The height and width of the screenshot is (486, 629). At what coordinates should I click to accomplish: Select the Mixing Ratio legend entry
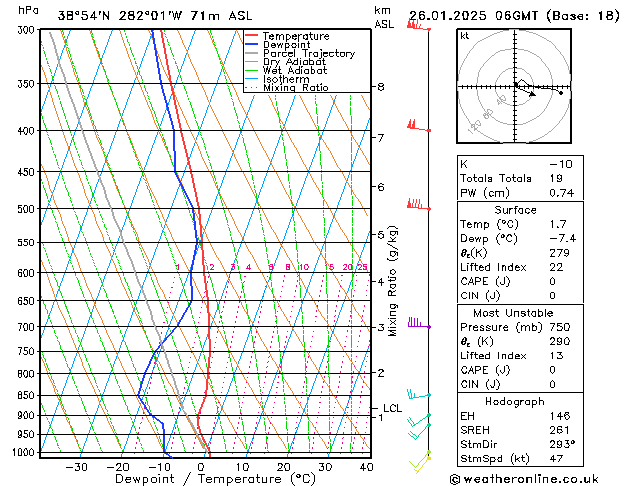coord(295,88)
